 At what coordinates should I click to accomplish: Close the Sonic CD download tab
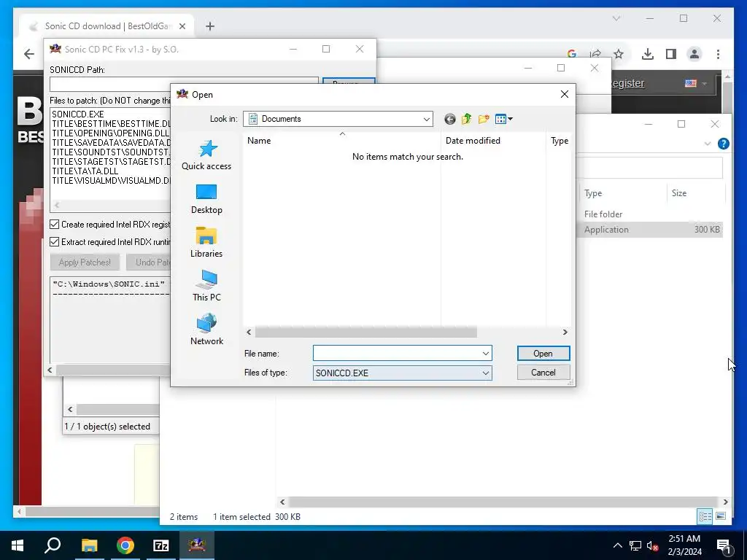pos(182,26)
